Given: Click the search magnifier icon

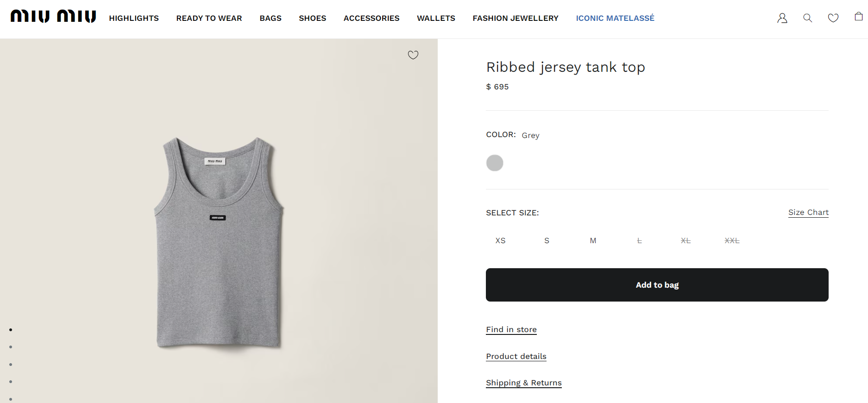Looking at the screenshot, I should click(807, 18).
